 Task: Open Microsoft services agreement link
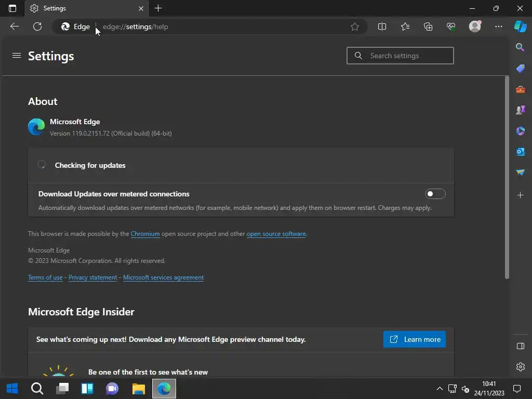pos(163,277)
